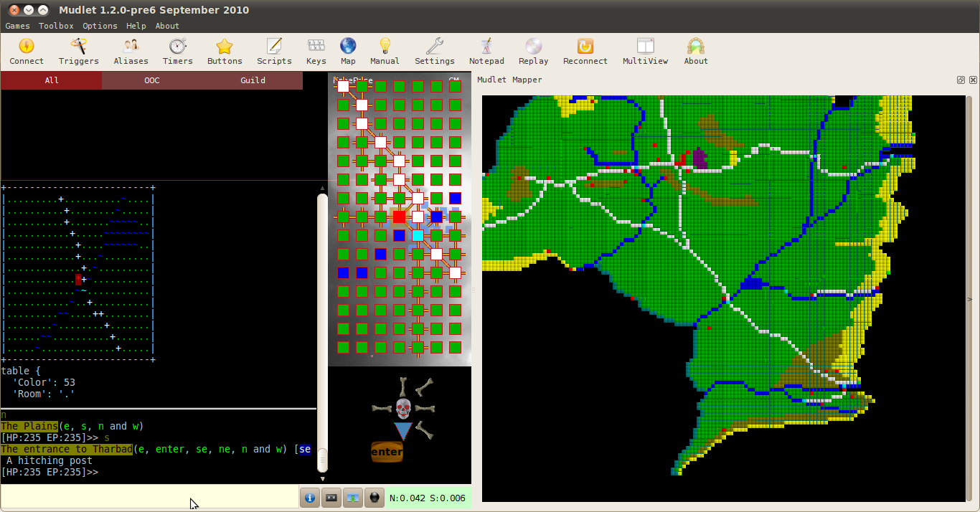Click the red current-room square on the grid map
This screenshot has height=512, width=980.
399,217
